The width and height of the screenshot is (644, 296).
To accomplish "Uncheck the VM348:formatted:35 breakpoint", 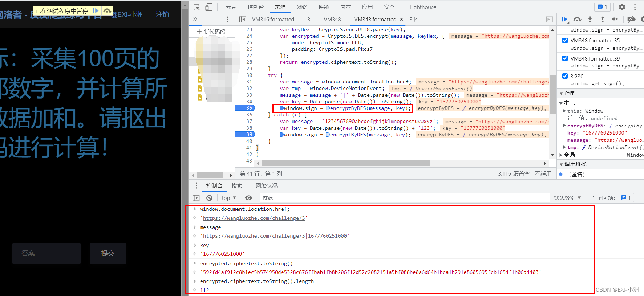I will pos(565,40).
